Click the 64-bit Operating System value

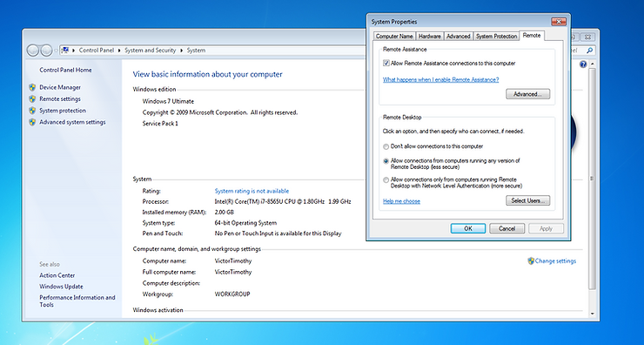245,223
